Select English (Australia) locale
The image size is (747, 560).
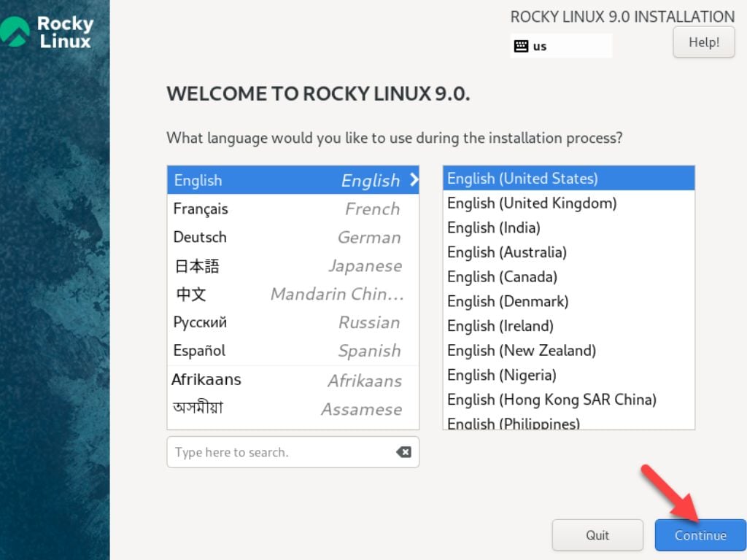[507, 252]
